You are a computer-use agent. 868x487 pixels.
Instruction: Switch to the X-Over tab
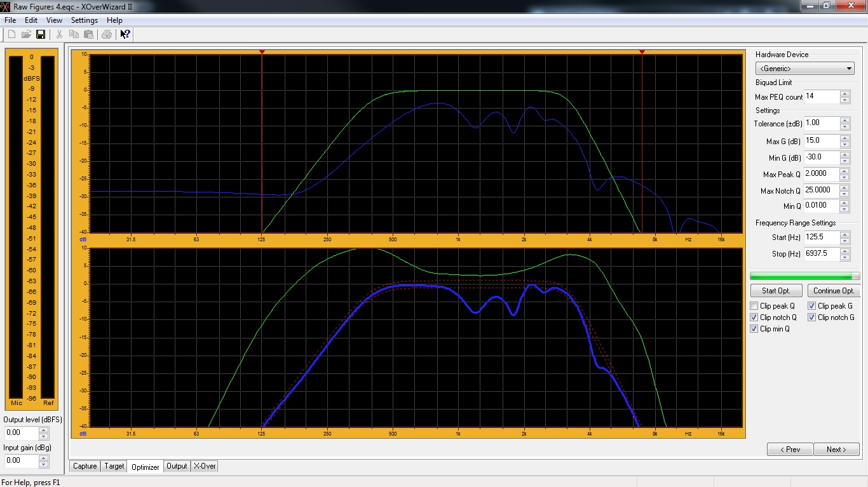coord(205,466)
